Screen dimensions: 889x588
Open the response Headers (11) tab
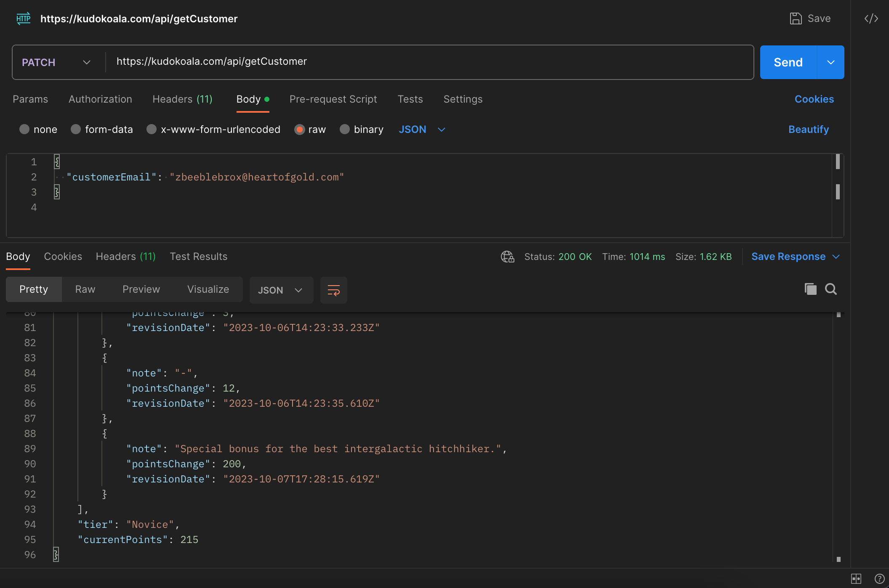point(125,257)
